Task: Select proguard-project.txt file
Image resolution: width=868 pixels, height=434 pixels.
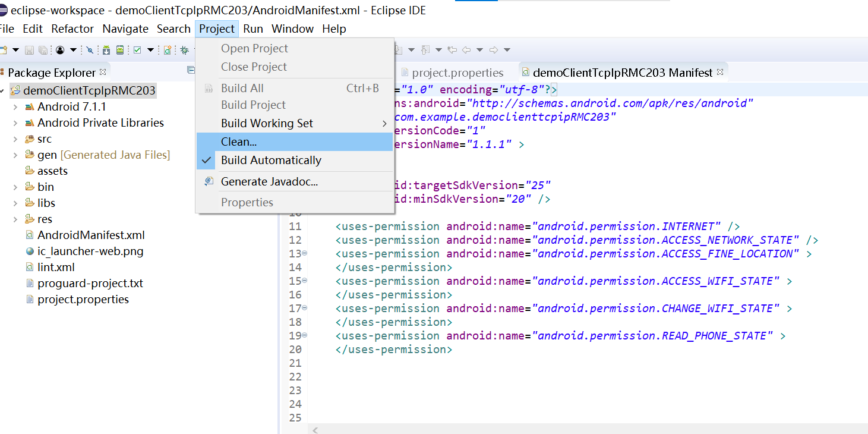Action: pos(84,284)
